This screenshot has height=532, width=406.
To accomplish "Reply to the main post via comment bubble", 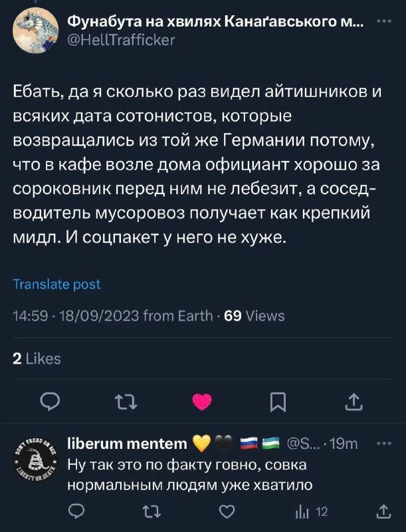I will [x=50, y=402].
